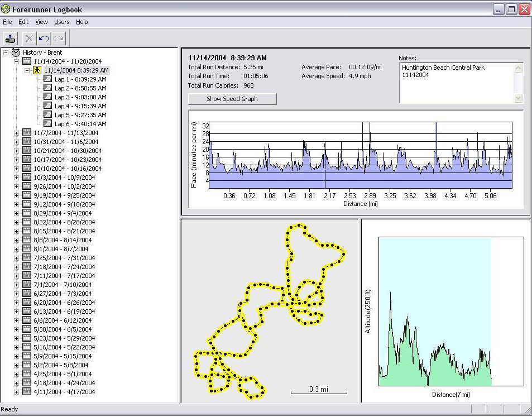Click the calendar icon for week 10/3/2004 - 10/9/2004
The height and width of the screenshot is (417, 532).
26,177
